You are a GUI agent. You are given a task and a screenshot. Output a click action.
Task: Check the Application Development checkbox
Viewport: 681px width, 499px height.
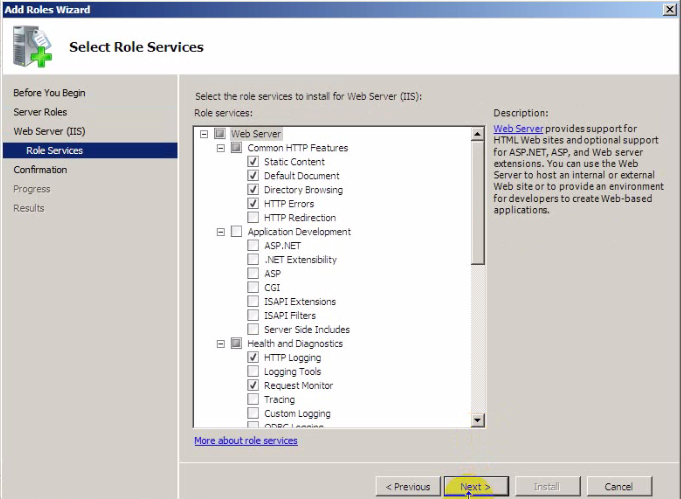[x=236, y=231]
